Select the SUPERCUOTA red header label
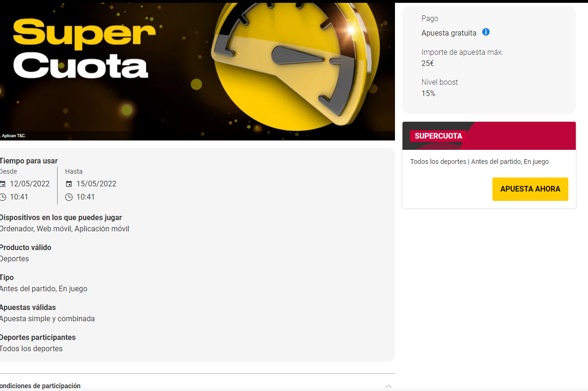Viewport: 588px width, 391px height. pos(439,136)
